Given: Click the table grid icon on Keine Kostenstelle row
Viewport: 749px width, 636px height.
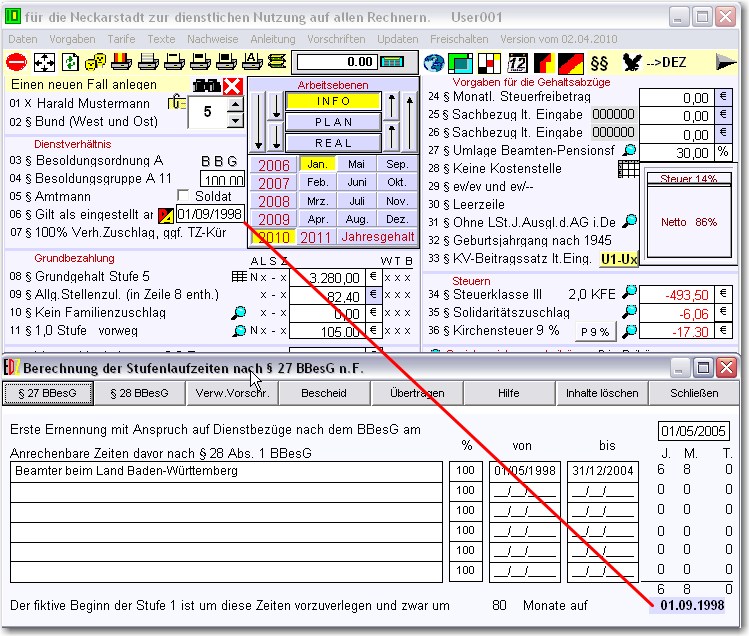Looking at the screenshot, I should (x=627, y=169).
